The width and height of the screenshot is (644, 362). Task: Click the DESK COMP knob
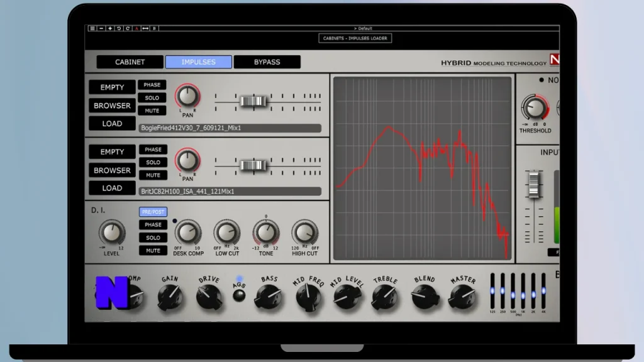[x=188, y=233]
